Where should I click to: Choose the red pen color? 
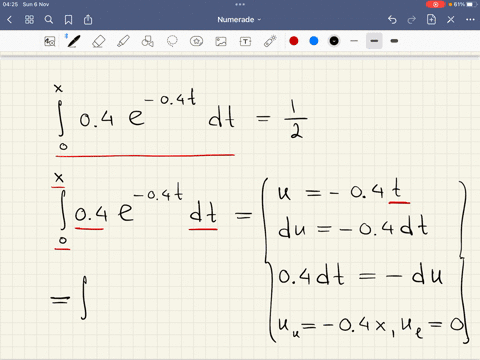294,41
